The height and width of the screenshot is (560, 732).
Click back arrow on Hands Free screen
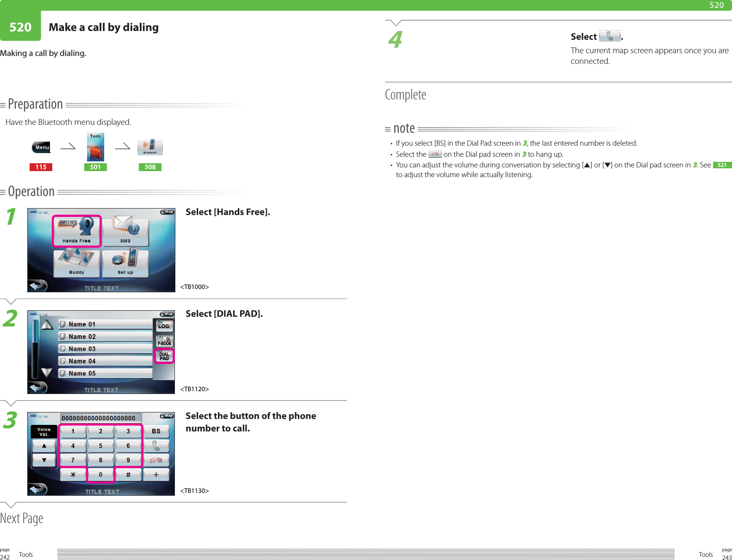coord(38,285)
